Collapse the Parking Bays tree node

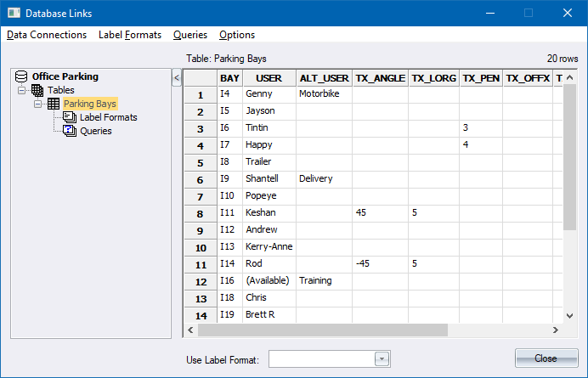click(37, 104)
